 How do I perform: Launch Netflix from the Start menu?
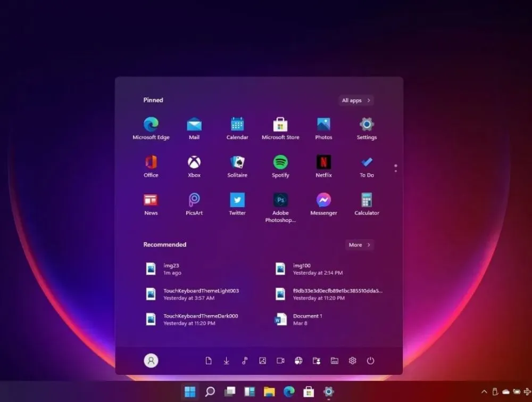click(x=323, y=163)
